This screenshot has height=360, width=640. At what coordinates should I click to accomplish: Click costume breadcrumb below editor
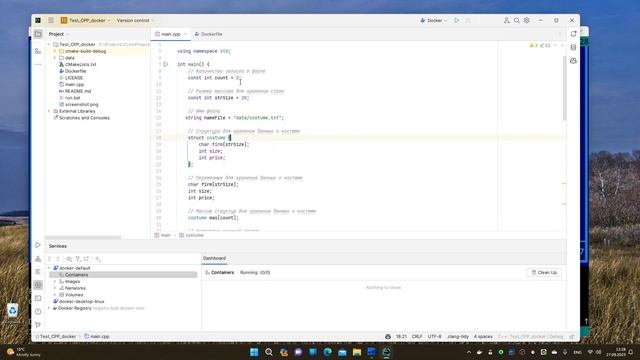pyautogui.click(x=192, y=235)
